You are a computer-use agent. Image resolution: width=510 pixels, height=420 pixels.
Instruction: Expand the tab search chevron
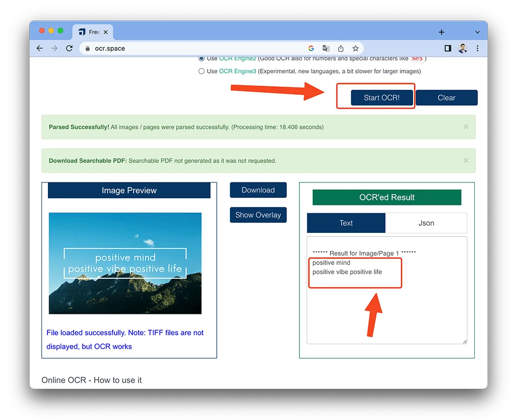[477, 32]
